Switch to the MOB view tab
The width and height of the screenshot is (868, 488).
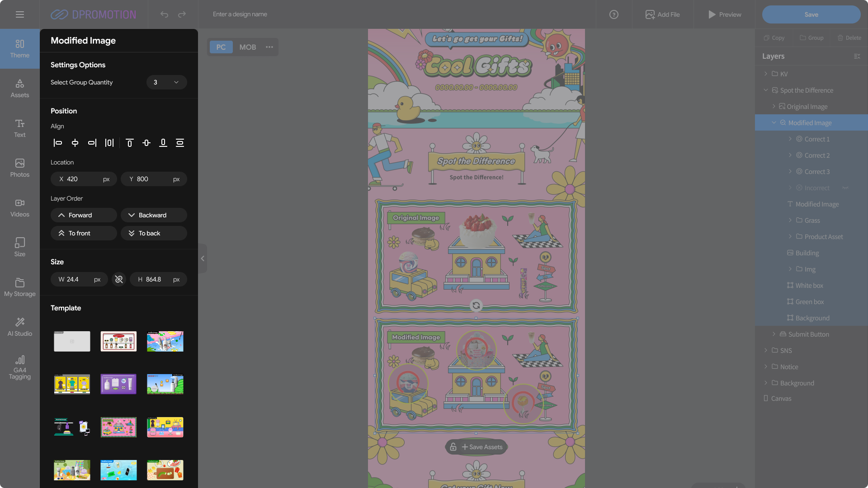coord(247,47)
